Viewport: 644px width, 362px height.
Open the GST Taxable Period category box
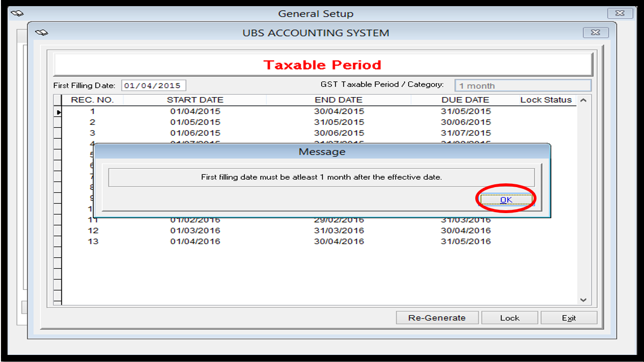point(523,86)
